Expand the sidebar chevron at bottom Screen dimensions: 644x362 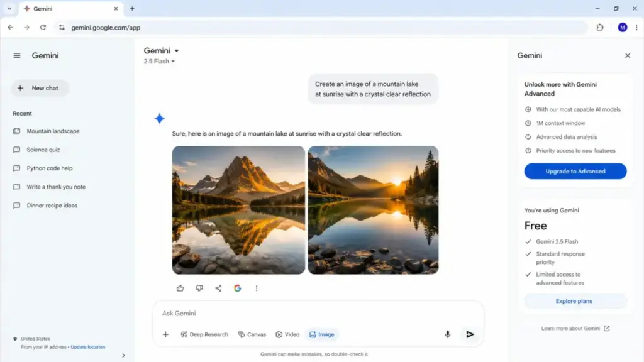tap(123, 356)
